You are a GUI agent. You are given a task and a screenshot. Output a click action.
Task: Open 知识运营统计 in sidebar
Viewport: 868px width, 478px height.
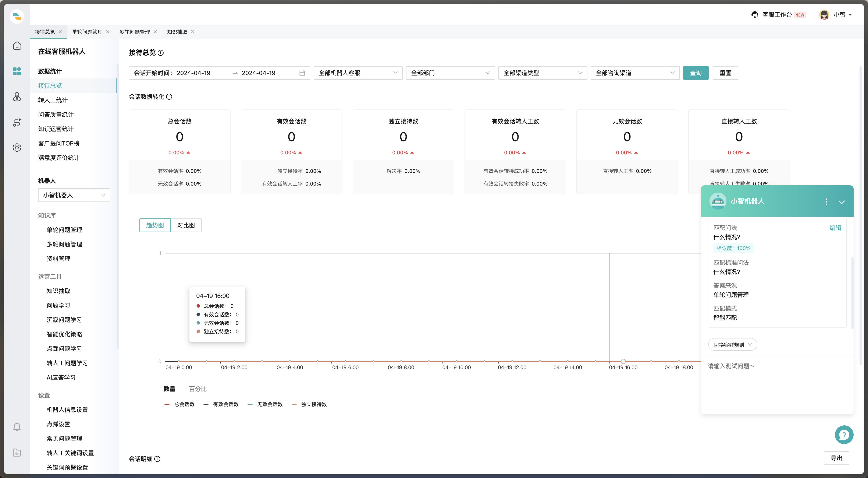tap(56, 129)
